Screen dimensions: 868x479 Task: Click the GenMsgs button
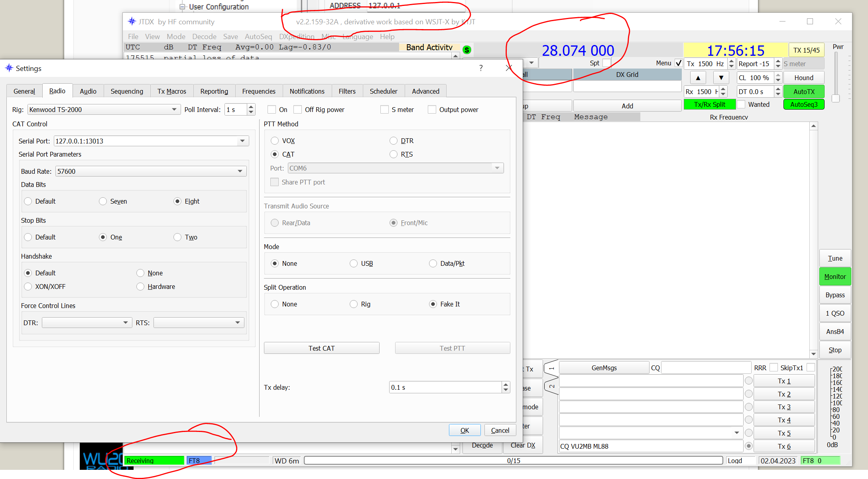click(x=604, y=368)
